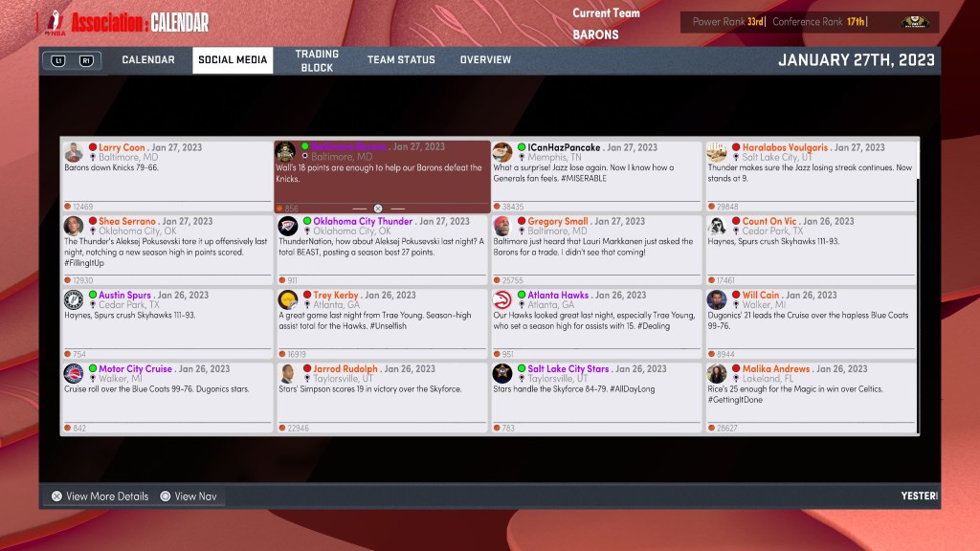Click the Oklahoma City Thunder logo avatar

point(287,226)
